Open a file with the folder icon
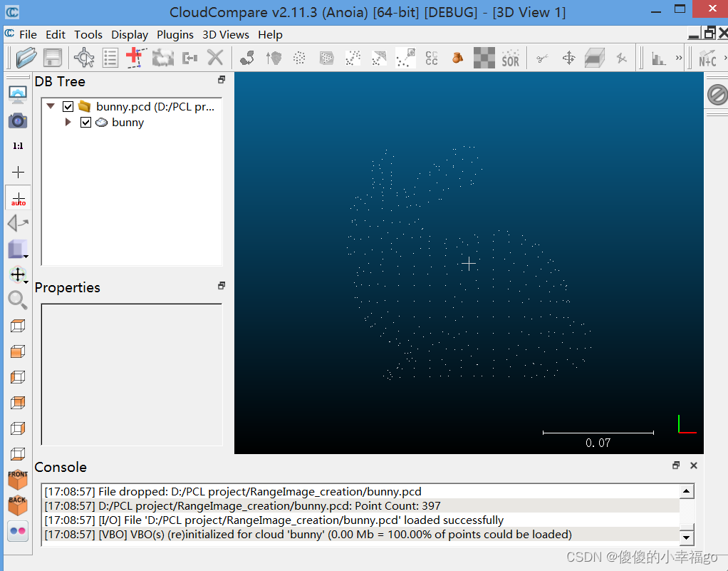This screenshot has height=571, width=728. tap(26, 58)
